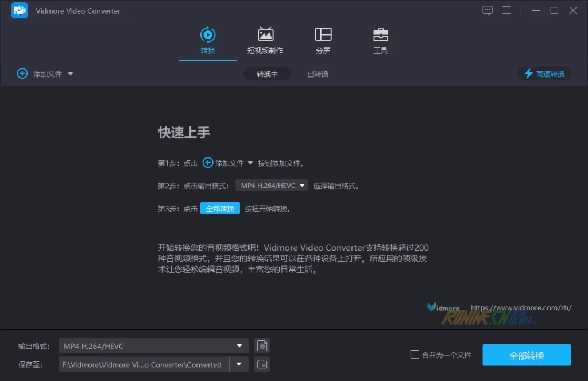
Task: Open the feedback message icon
Action: point(488,10)
